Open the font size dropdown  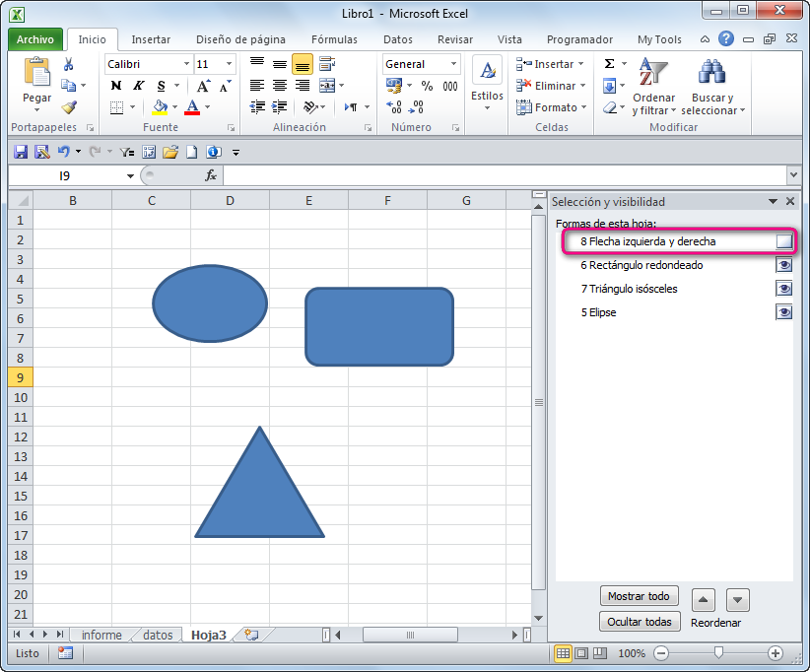(x=229, y=63)
